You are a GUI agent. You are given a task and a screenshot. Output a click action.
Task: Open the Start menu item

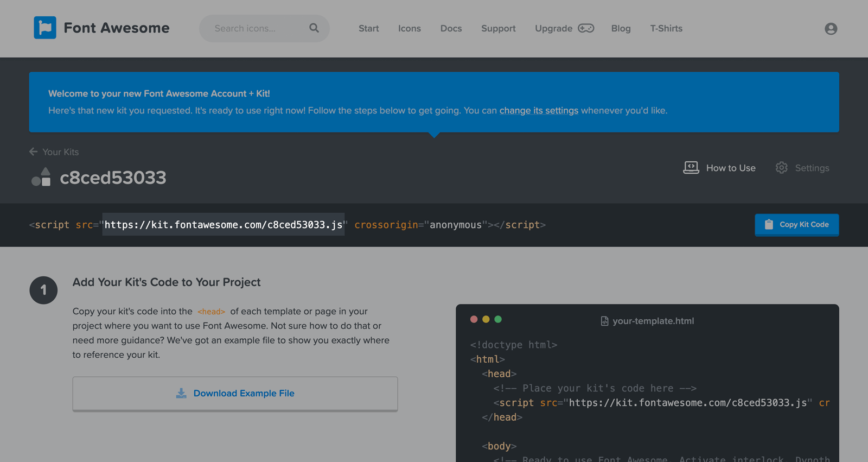tap(369, 28)
